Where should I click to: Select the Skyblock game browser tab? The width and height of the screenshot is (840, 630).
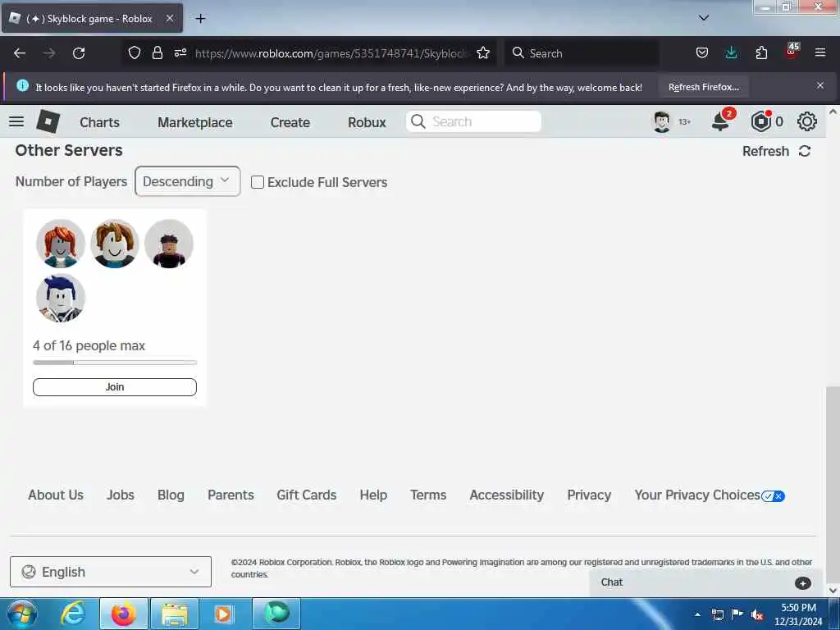[92, 18]
